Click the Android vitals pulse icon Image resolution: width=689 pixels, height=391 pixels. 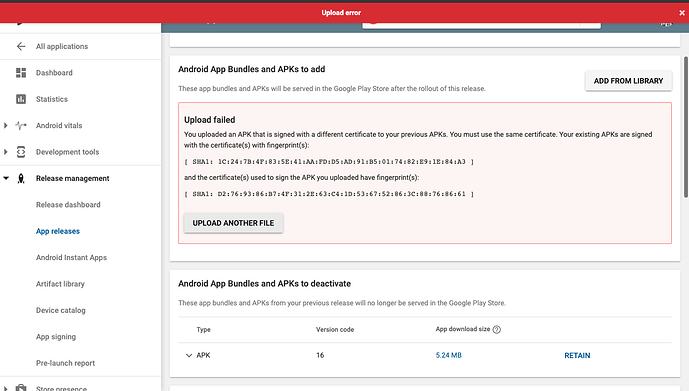21,126
